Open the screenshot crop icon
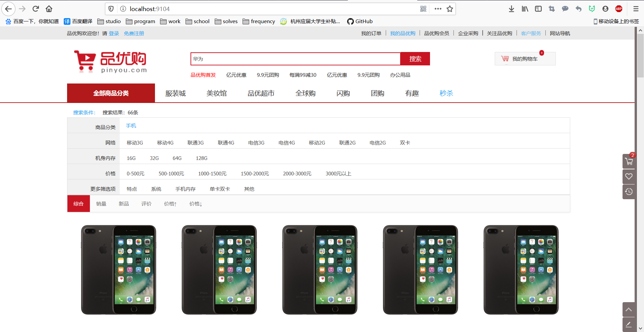The image size is (644, 332). click(x=552, y=9)
